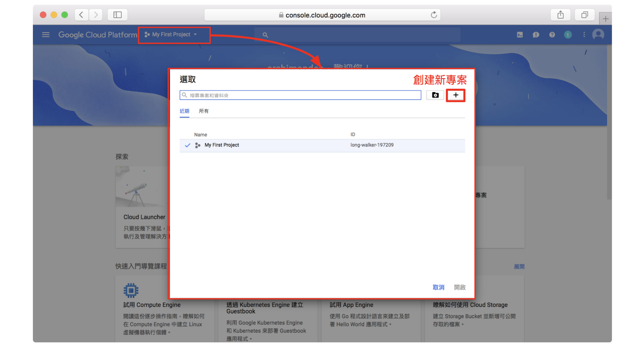Click the page vertical scrollbar

(609, 122)
